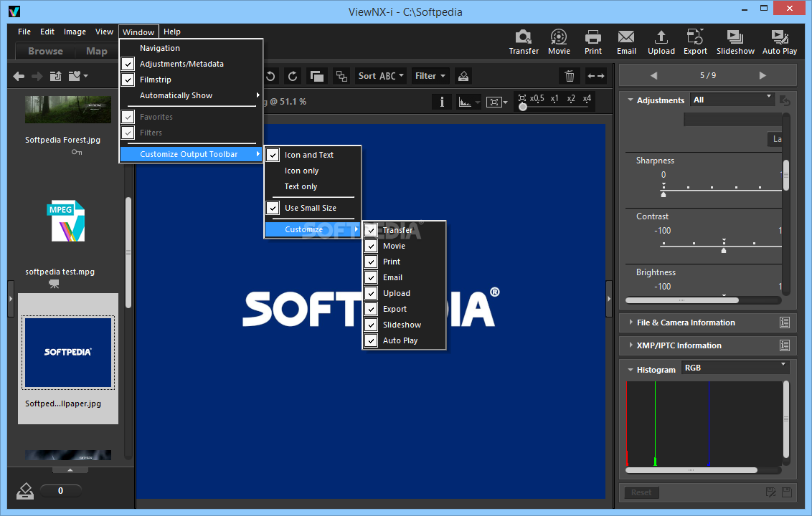Viewport: 812px width, 516px height.
Task: Switch to the Map tab
Action: [x=97, y=51]
